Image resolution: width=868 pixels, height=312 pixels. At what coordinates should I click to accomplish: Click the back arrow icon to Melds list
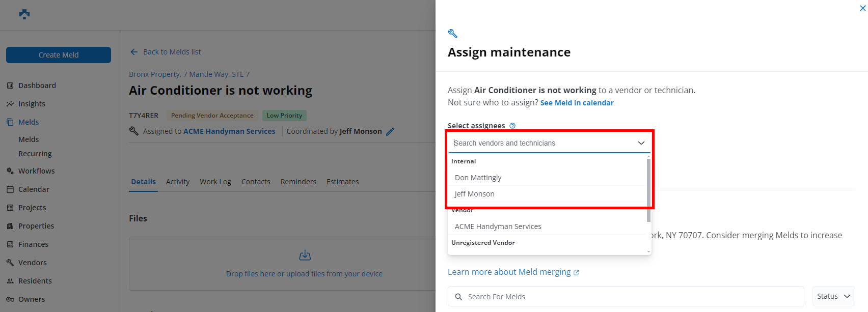coord(134,52)
